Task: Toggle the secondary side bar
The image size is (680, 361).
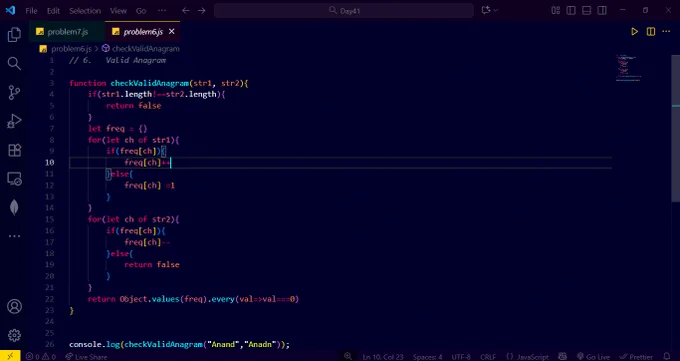Action: tap(602, 10)
